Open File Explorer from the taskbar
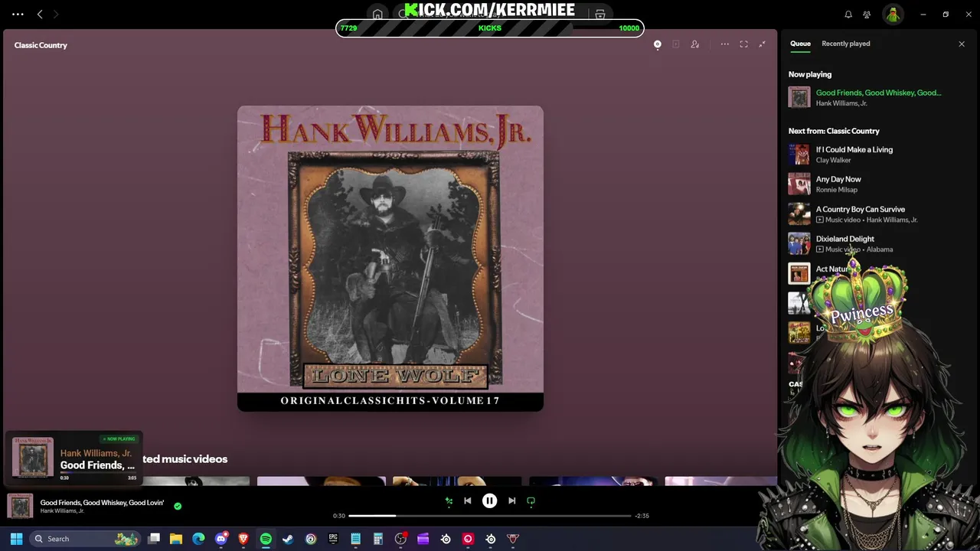The height and width of the screenshot is (551, 980). pyautogui.click(x=176, y=539)
